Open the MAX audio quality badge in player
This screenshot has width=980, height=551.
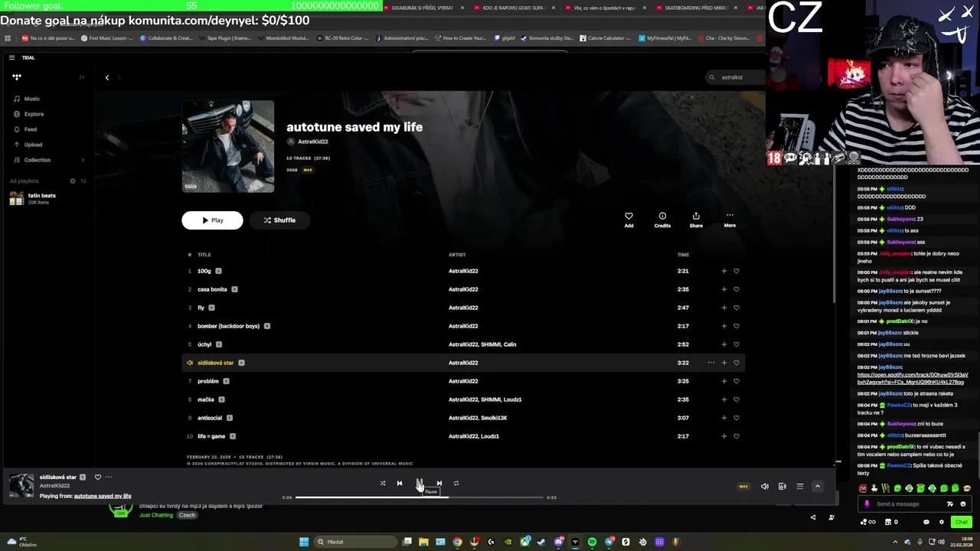743,487
